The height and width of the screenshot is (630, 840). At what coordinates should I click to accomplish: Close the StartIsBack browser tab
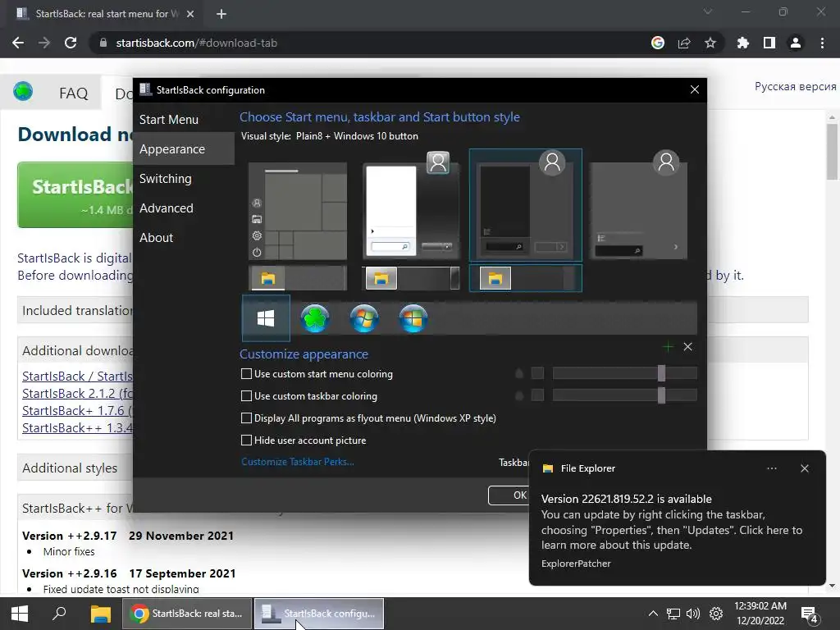(190, 14)
